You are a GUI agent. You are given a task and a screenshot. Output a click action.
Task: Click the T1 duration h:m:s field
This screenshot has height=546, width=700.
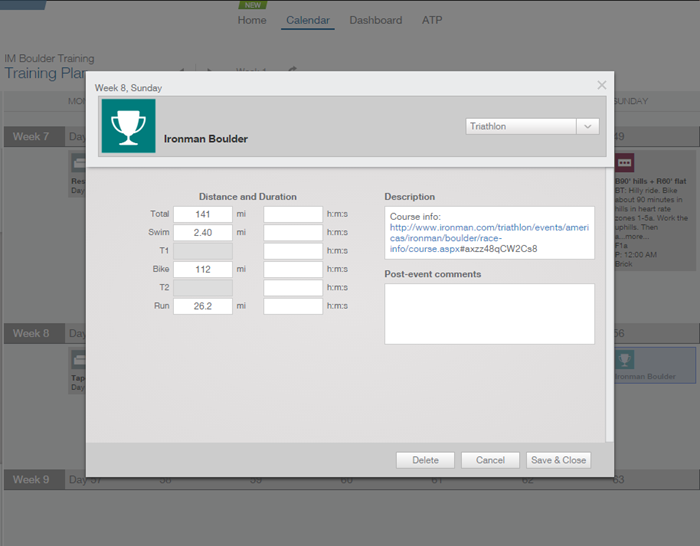coord(293,251)
